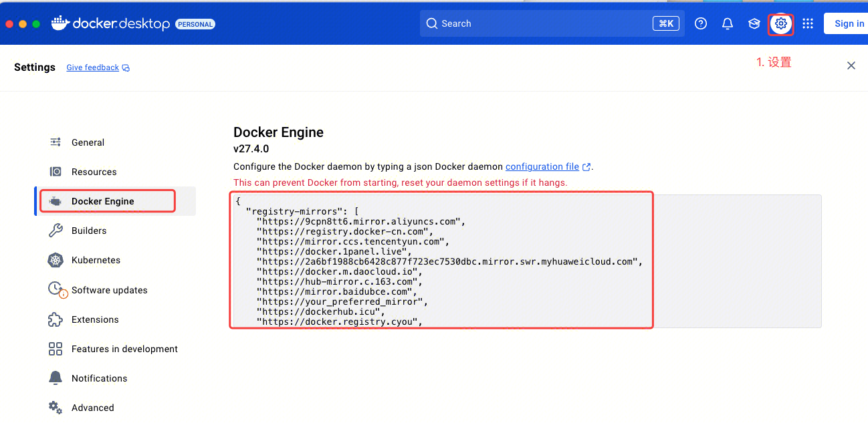Image resolution: width=868 pixels, height=425 pixels.
Task: Open the General settings tab
Action: (x=115, y=142)
